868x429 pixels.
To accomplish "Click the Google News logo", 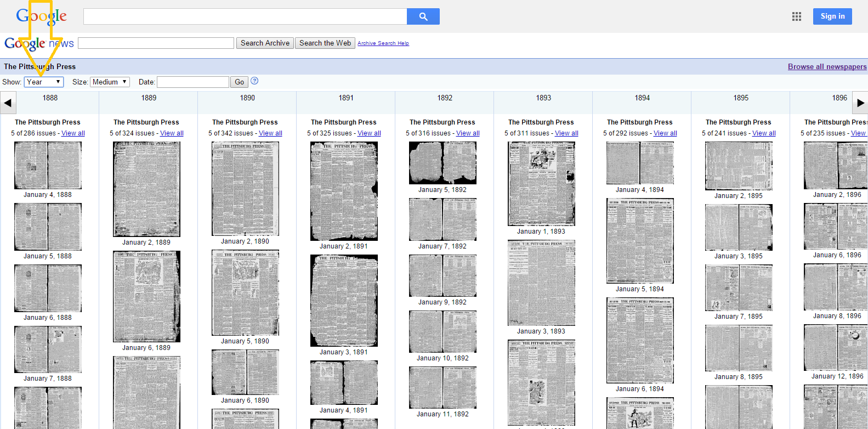I will pyautogui.click(x=39, y=43).
